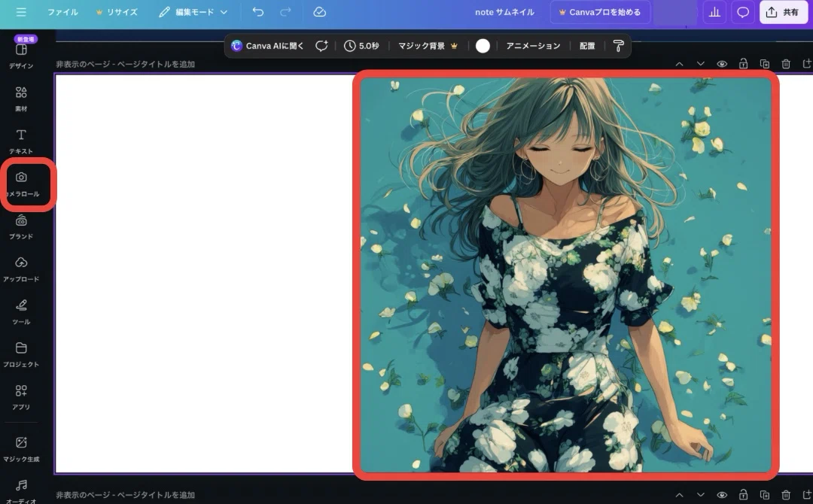Screen dimensions: 813x504
Task: Open the hamburger main menu
Action: click(x=21, y=12)
